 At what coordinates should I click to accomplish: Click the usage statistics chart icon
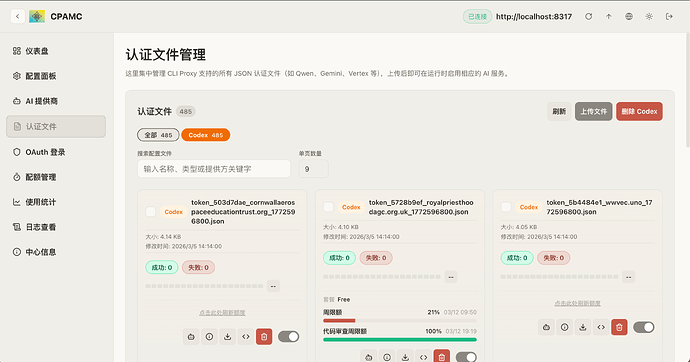click(x=17, y=202)
